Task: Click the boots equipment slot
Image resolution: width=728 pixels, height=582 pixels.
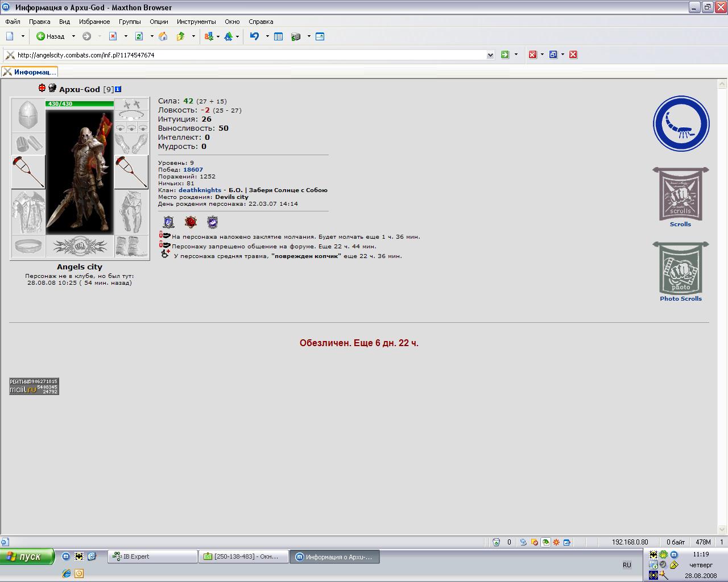Action: point(131,247)
